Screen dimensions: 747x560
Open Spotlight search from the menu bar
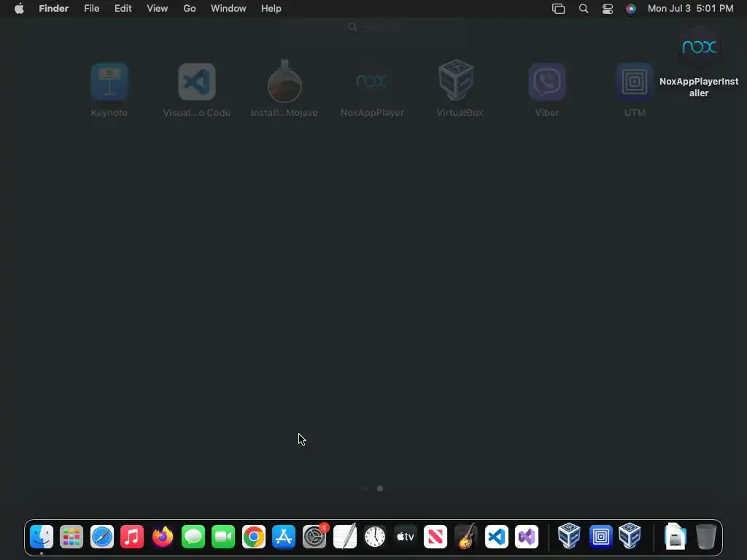coord(584,9)
